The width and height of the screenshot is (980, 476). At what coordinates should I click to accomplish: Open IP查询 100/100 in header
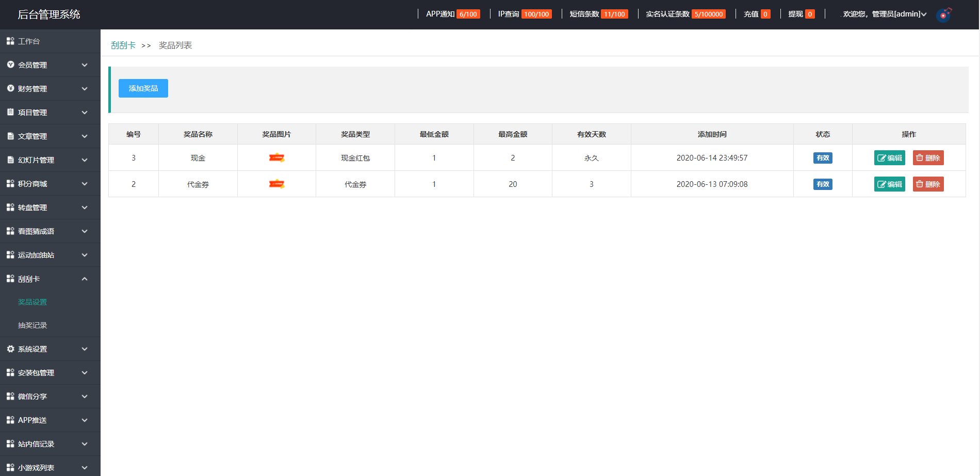(525, 14)
